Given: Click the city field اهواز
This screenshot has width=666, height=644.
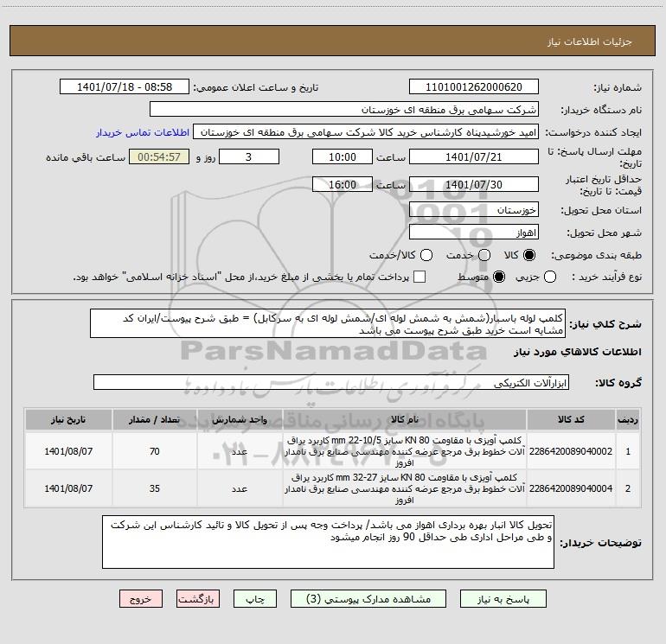Looking at the screenshot, I should coord(474,233).
